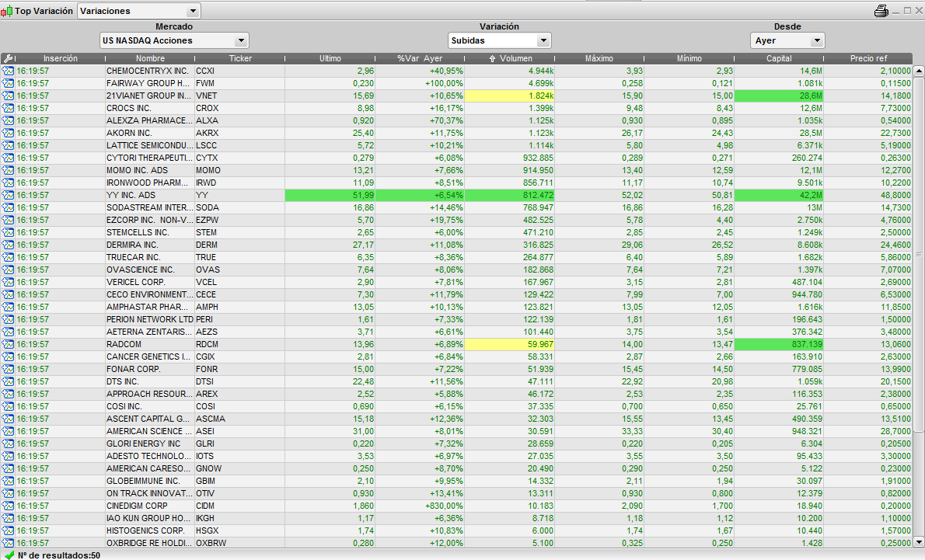925x560 pixels.
Task: Open chart icon for EZCORP INC. row
Action: (x=9, y=220)
